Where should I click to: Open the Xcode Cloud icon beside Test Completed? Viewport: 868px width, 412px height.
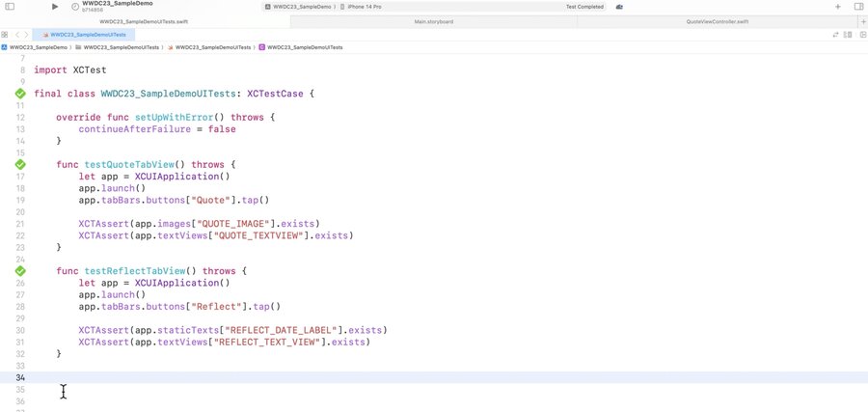point(619,7)
